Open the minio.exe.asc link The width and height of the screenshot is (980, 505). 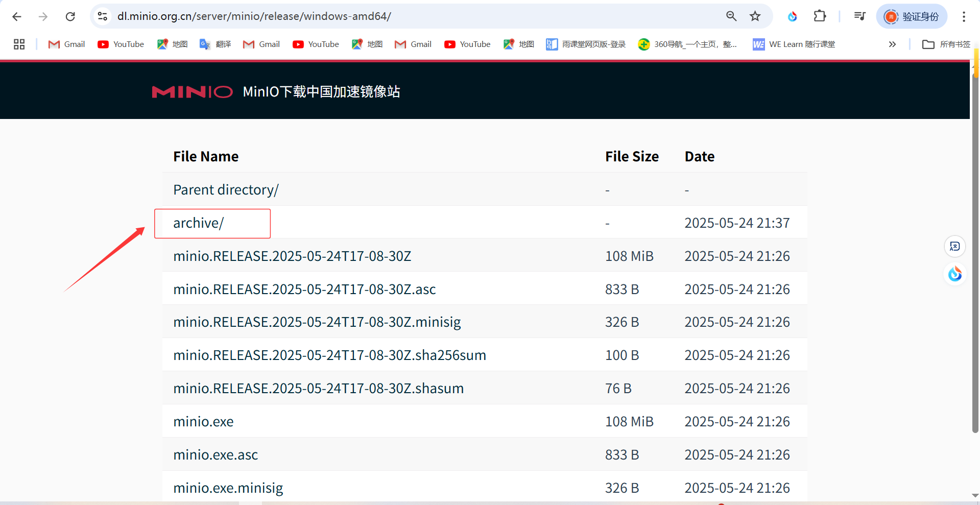tap(216, 455)
